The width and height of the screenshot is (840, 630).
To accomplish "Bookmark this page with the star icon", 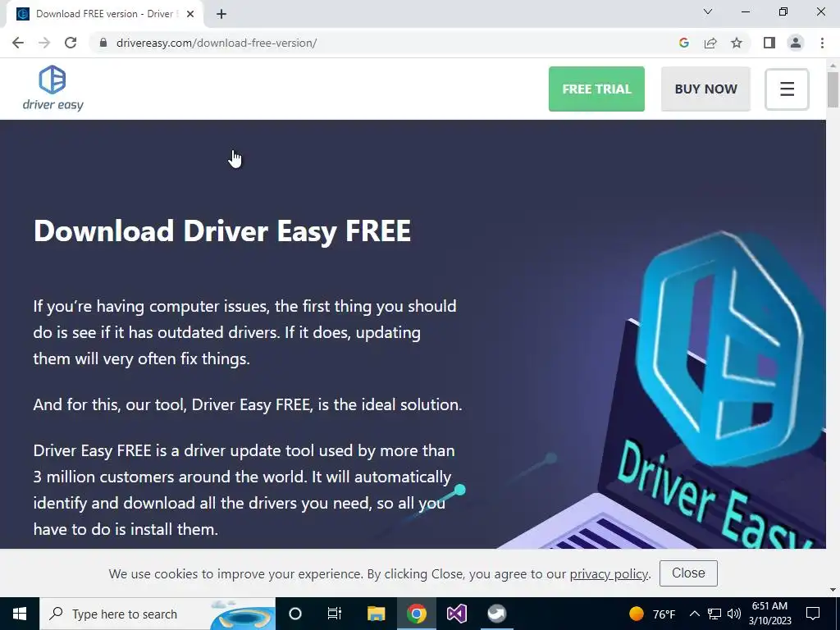I will tap(737, 43).
